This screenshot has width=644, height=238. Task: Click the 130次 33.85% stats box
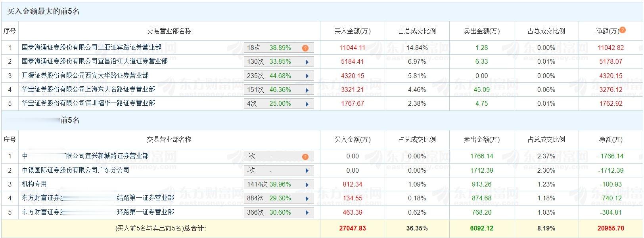[x=279, y=61]
